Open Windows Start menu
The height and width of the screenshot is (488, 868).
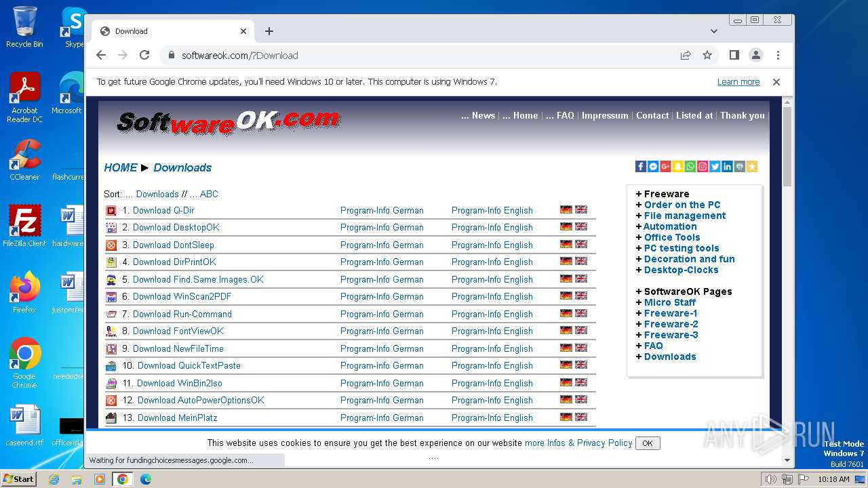(18, 479)
